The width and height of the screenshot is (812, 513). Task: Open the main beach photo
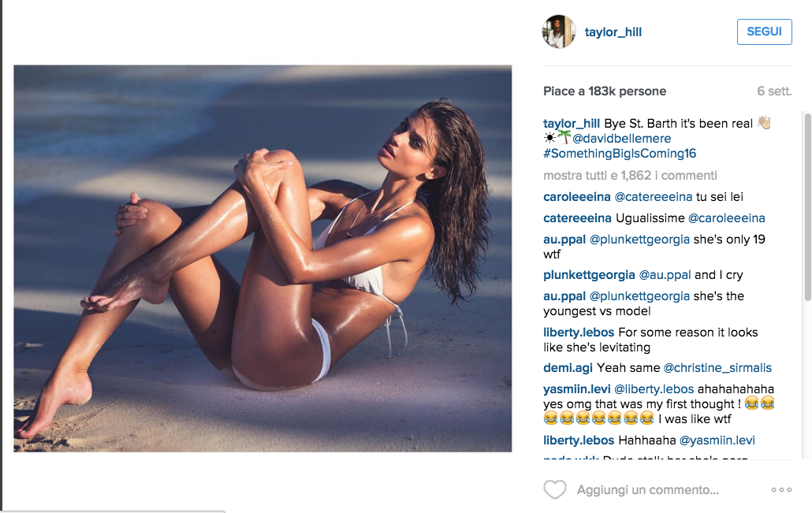263,258
